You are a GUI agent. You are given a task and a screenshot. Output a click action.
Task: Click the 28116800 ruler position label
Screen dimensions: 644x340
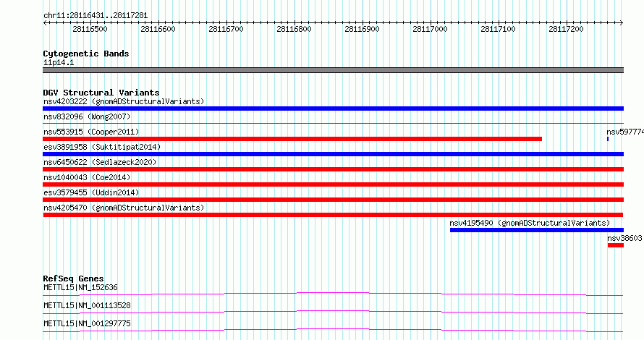(294, 29)
